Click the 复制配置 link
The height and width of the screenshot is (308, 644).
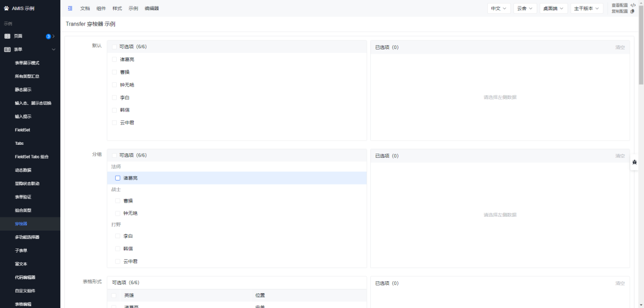click(620, 11)
